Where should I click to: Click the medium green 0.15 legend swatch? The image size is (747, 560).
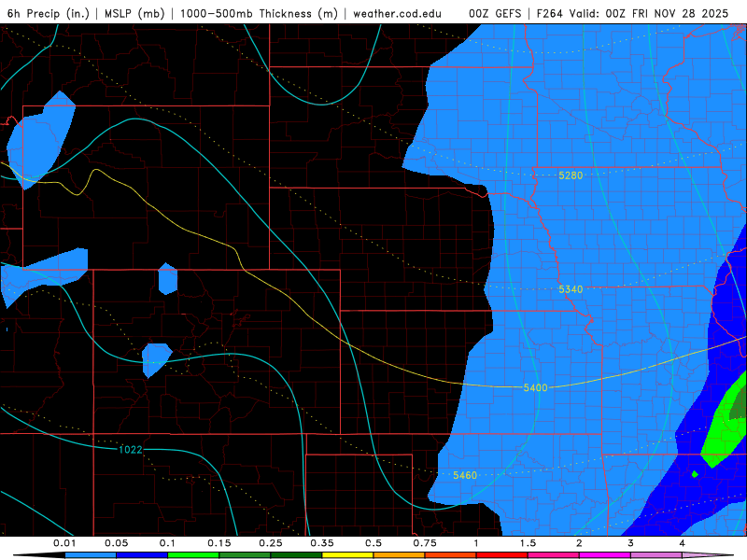[x=245, y=555]
